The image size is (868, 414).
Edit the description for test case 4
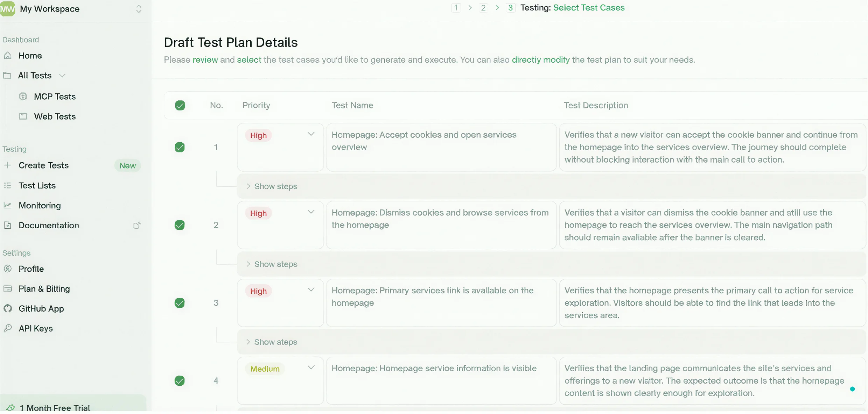pyautogui.click(x=713, y=380)
